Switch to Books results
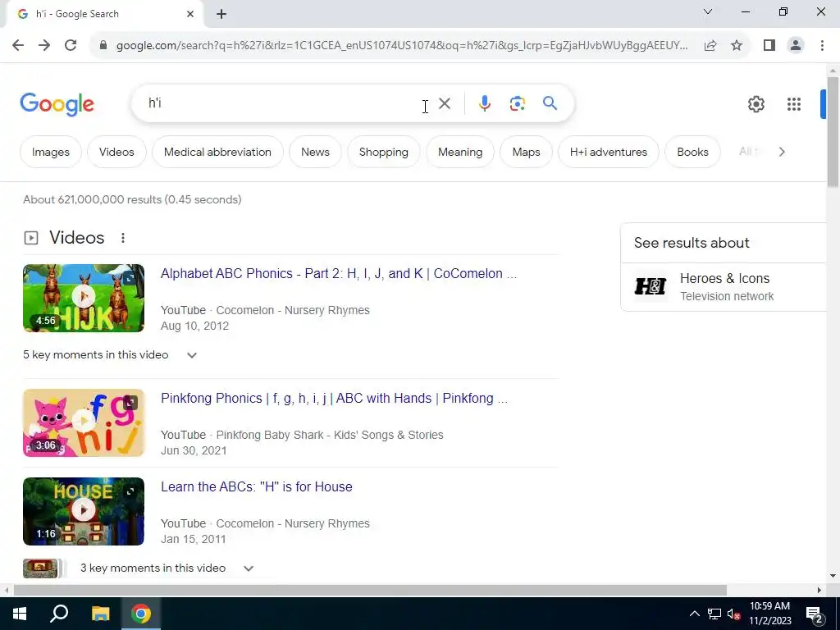The width and height of the screenshot is (840, 630). (x=692, y=152)
